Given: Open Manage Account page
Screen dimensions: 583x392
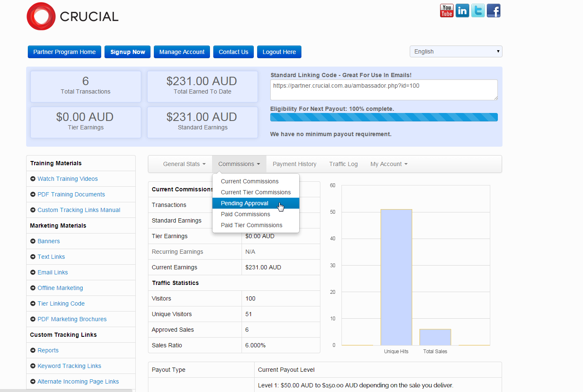Looking at the screenshot, I should [x=182, y=52].
